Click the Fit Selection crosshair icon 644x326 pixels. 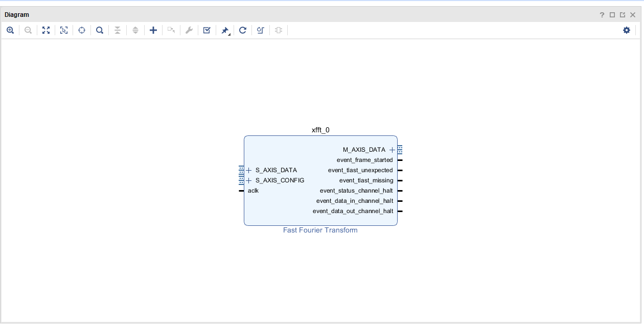click(82, 30)
